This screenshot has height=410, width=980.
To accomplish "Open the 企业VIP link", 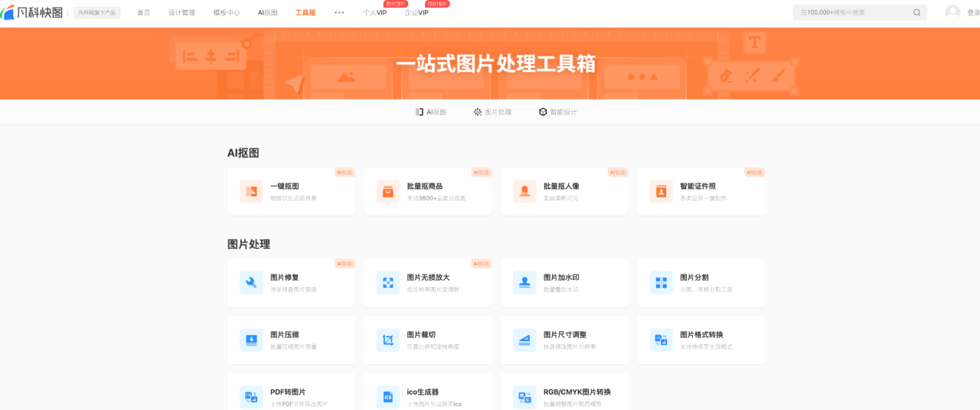I will (416, 12).
